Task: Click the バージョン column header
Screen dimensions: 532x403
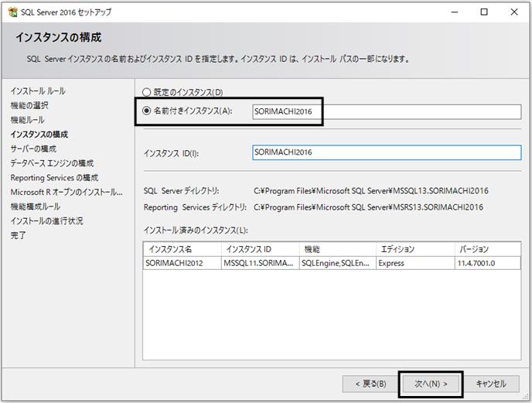Action: point(488,249)
